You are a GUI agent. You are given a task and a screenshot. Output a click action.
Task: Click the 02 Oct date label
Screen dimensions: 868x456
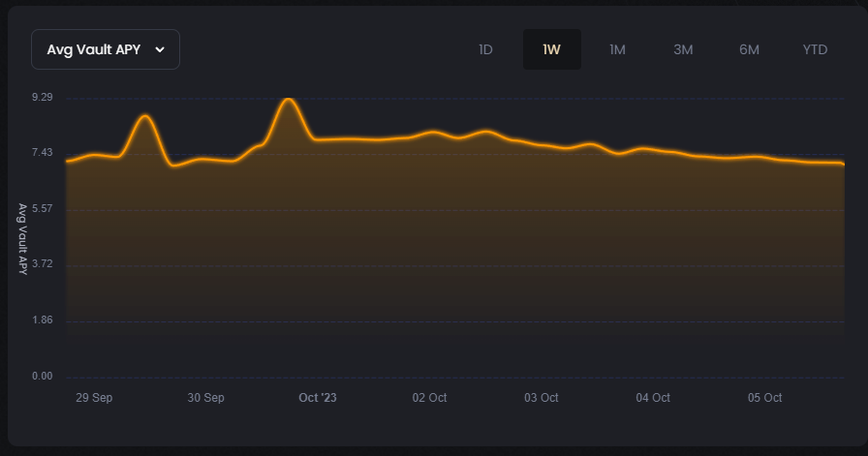click(429, 398)
